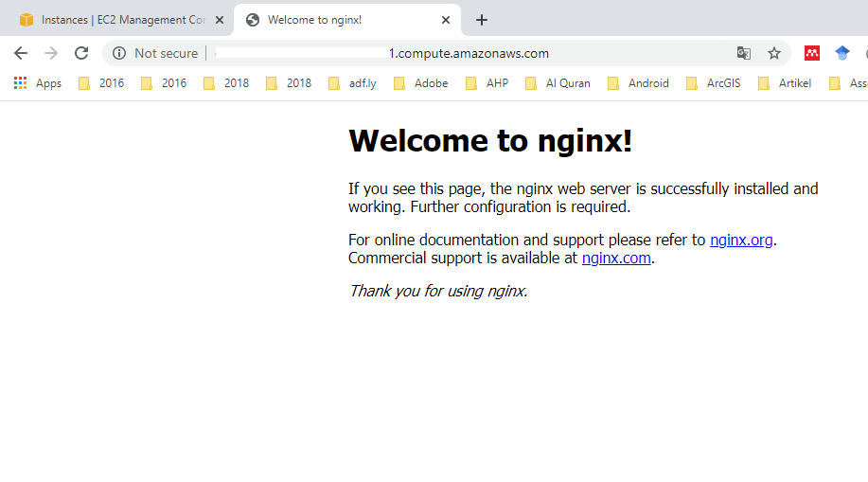This screenshot has height=482, width=868.
Task: Expand the Adobe bookmark folder
Action: click(420, 83)
